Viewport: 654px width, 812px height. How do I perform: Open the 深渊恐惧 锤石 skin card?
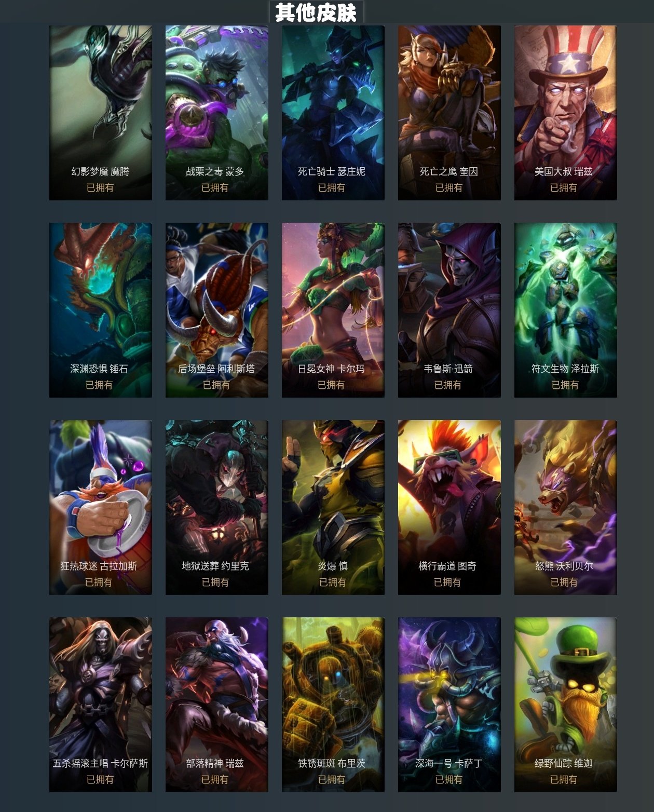(101, 310)
